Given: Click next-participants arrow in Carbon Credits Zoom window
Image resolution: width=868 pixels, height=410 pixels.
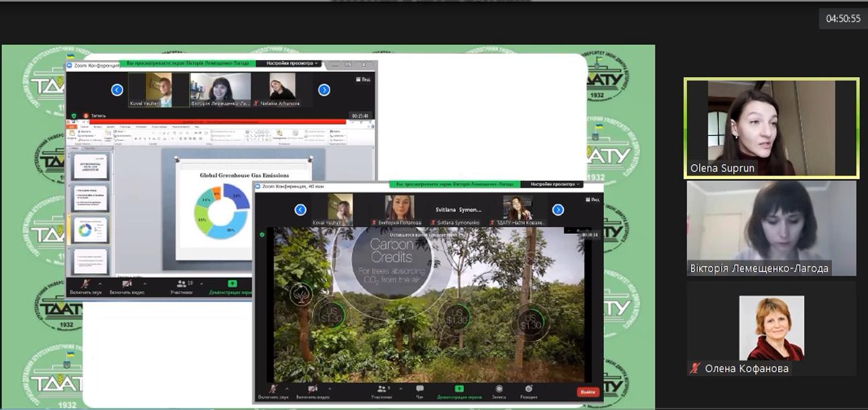Looking at the screenshot, I should [558, 210].
